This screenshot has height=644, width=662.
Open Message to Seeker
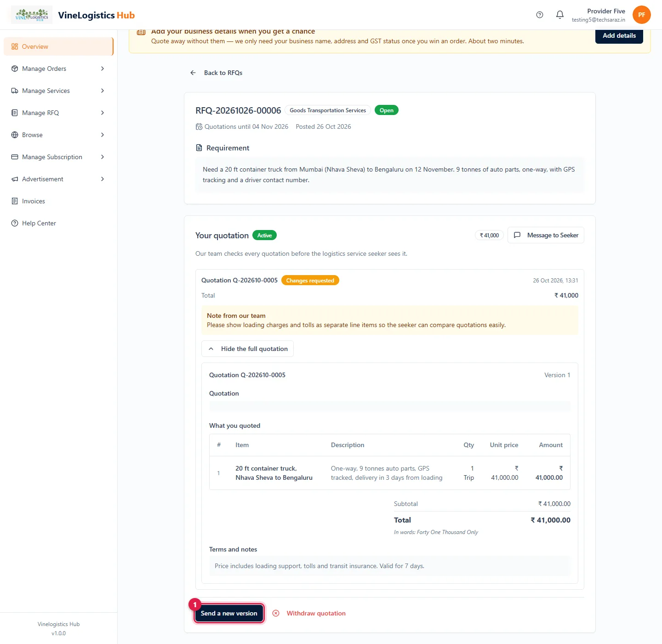(x=546, y=235)
